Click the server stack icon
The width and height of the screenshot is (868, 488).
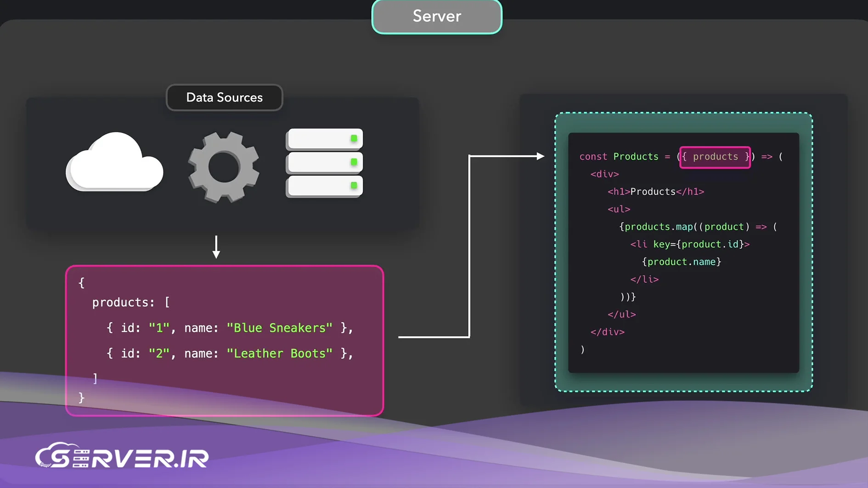pyautogui.click(x=324, y=163)
